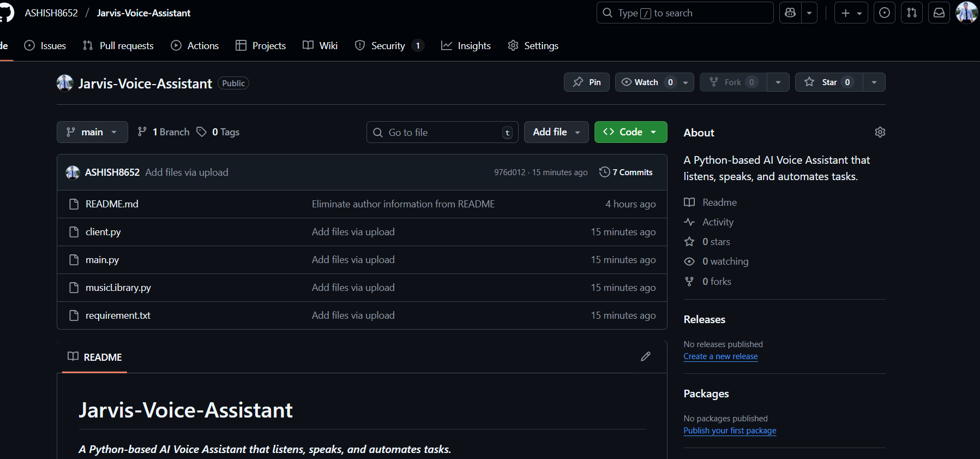Expand the Fork options dropdown arrow

[778, 82]
